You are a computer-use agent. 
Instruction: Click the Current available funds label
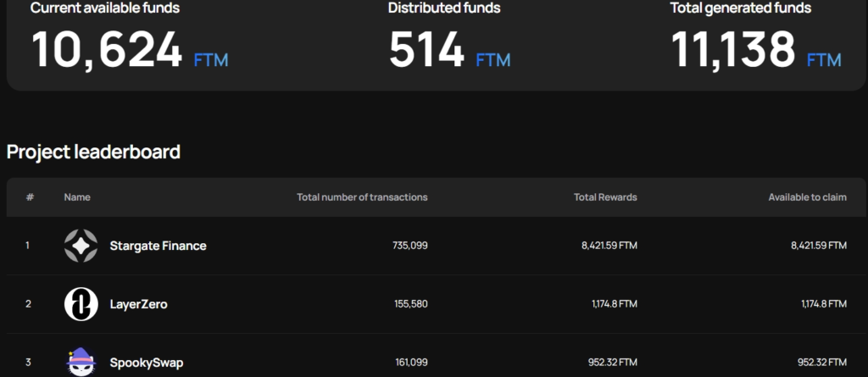104,8
